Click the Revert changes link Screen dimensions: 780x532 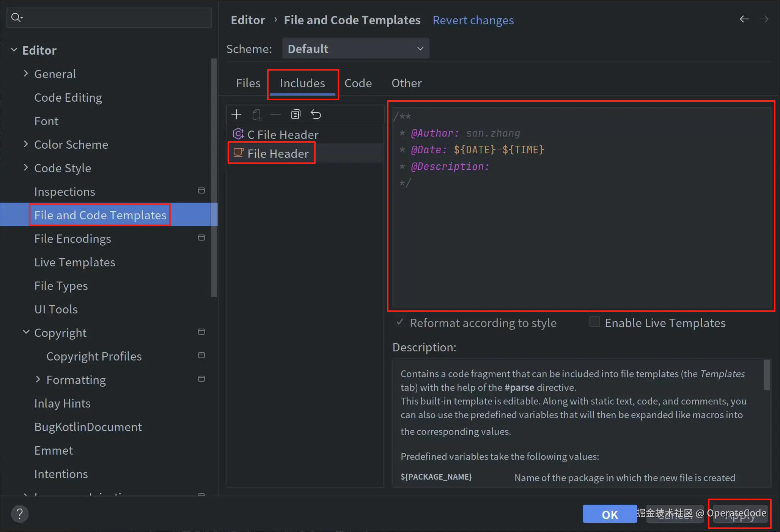473,20
